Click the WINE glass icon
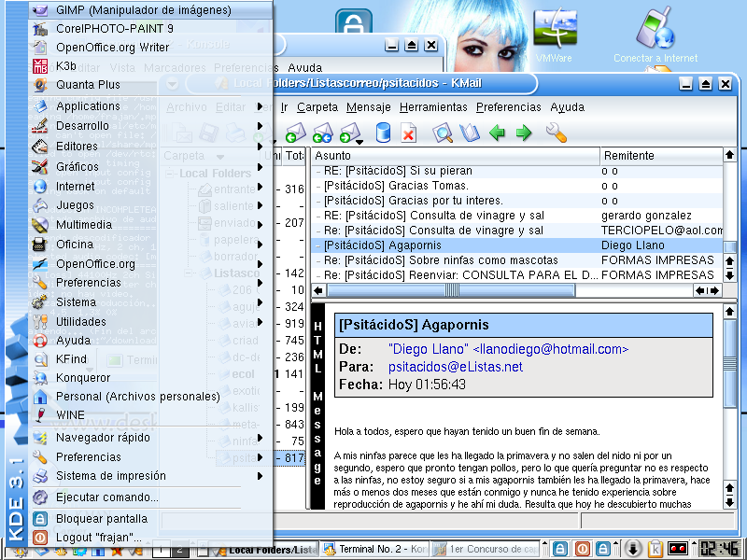 point(40,414)
